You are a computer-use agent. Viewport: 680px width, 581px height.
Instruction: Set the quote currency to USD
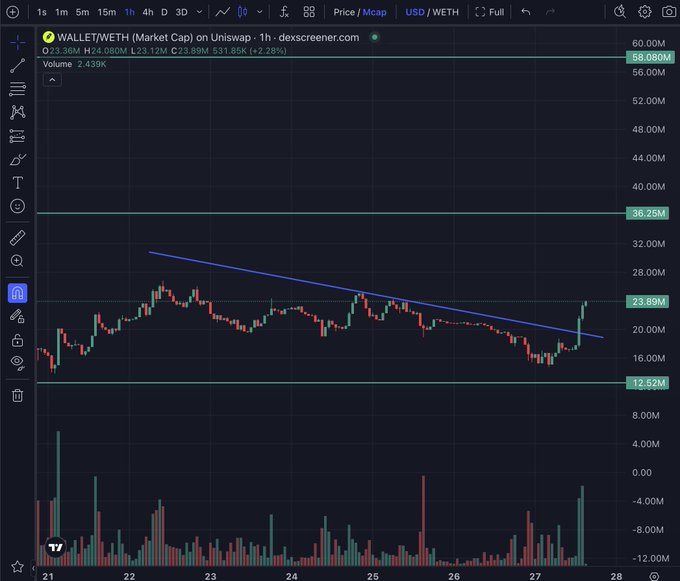tap(415, 12)
